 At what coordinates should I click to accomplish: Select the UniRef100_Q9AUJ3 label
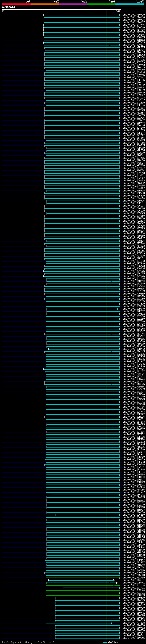tap(133, 67)
